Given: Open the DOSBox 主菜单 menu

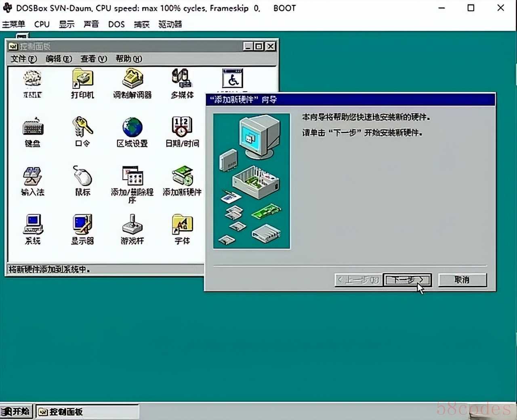Looking at the screenshot, I should point(14,24).
